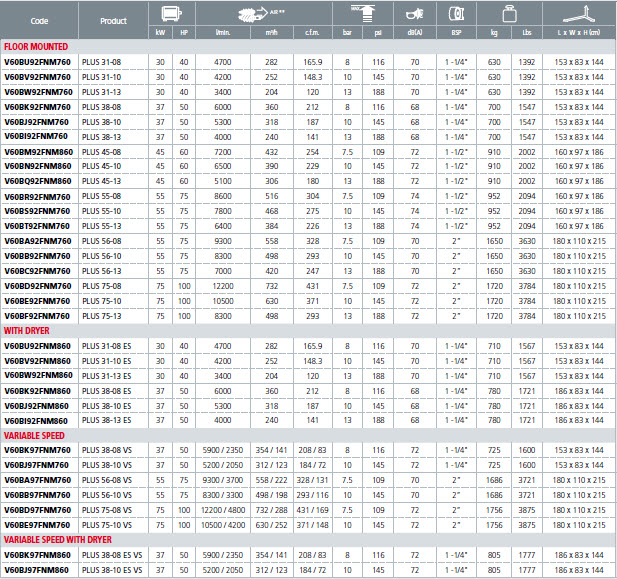
Task: Click code V60BK92FNM760
Action: tap(37, 107)
